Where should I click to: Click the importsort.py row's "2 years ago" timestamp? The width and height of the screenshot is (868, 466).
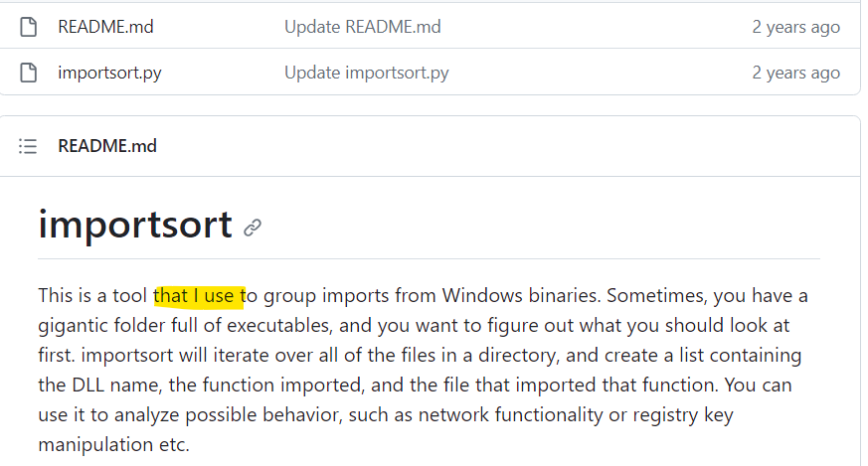pos(795,73)
